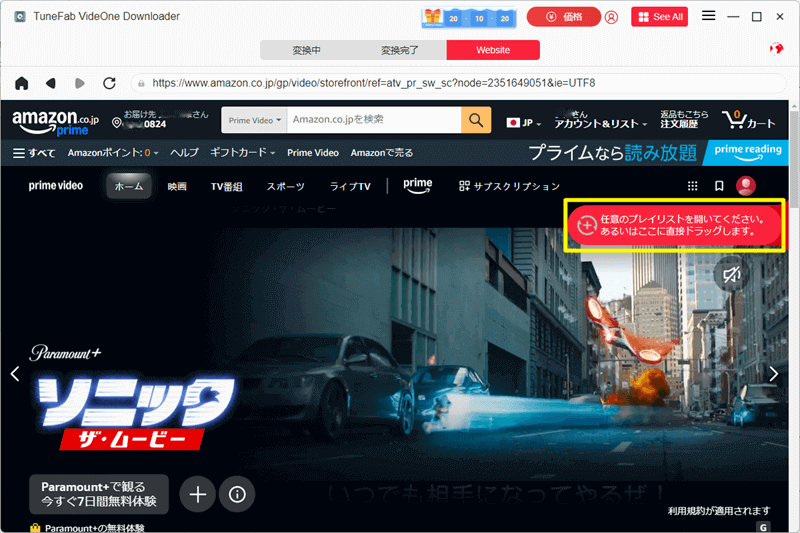The image size is (800, 533).
Task: Switch to the 変換完了 tab
Action: point(399,50)
